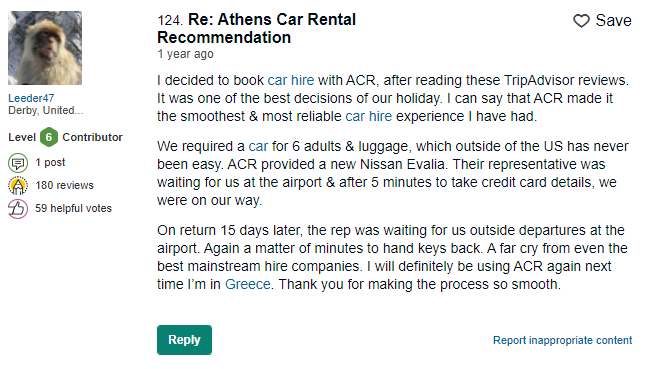Click '59 helpful votes' text
This screenshot has height=369, width=649.
(x=73, y=208)
